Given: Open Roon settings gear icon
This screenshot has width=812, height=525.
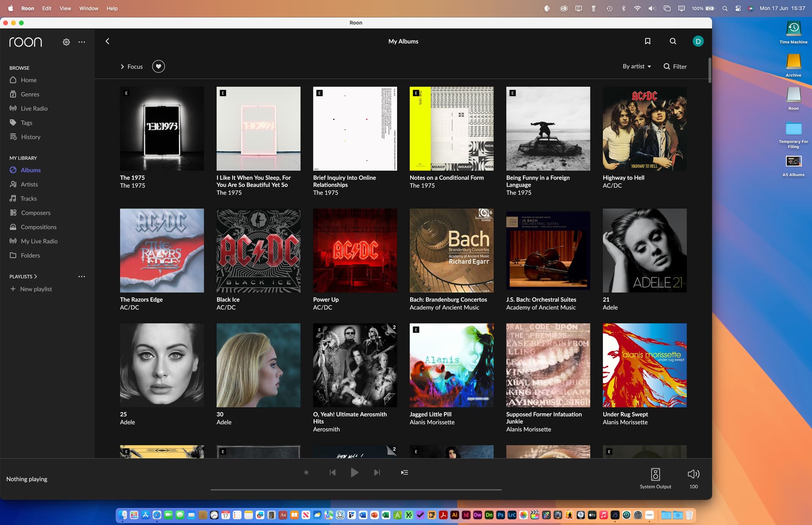Looking at the screenshot, I should [x=66, y=42].
